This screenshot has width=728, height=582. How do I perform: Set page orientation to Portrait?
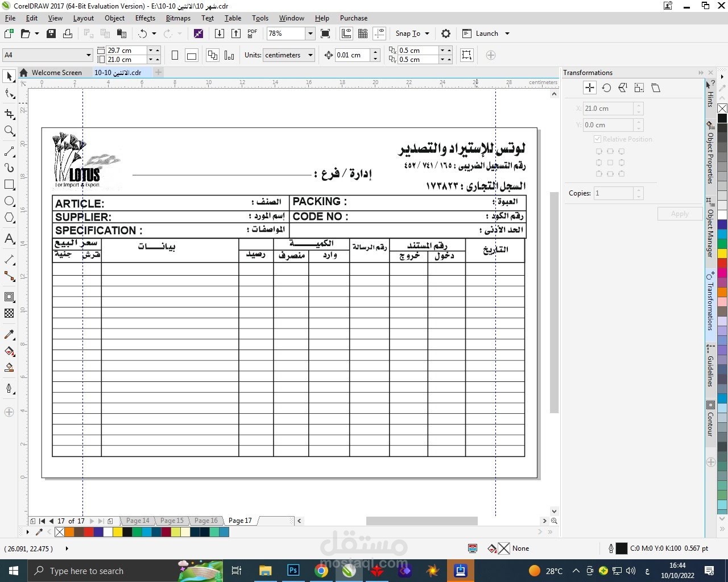tap(175, 55)
